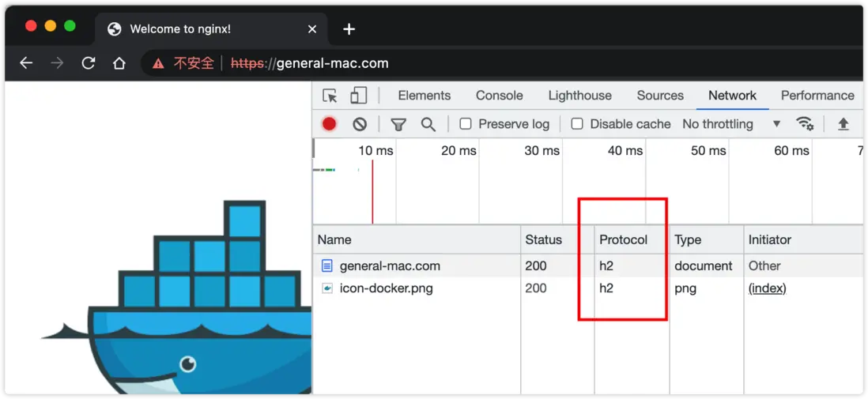Viewport: 868px width, 399px height.
Task: Click the image icon beside icon-docker.png
Action: pyautogui.click(x=327, y=288)
